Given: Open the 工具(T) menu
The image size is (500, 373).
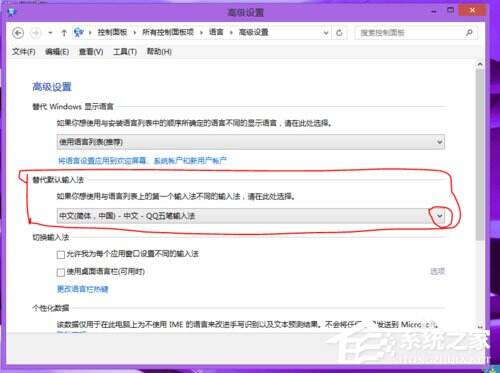Looking at the screenshot, I should pyautogui.click(x=125, y=52).
